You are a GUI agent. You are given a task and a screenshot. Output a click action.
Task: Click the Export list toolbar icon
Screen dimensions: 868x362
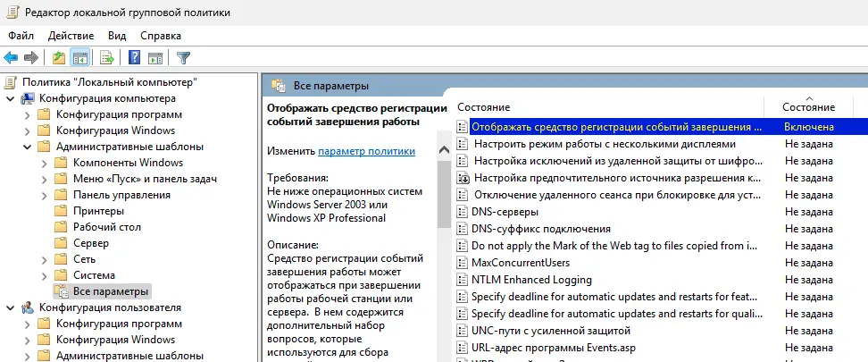click(107, 58)
